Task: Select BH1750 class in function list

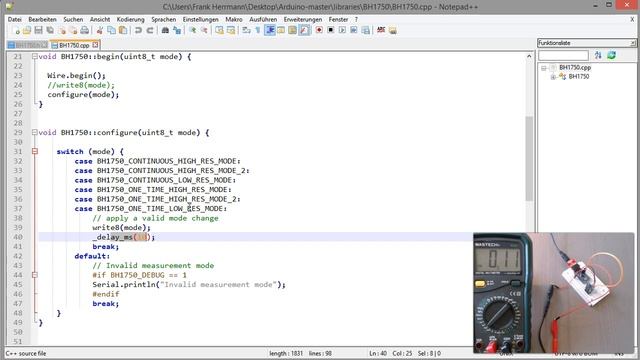Action: click(578, 76)
